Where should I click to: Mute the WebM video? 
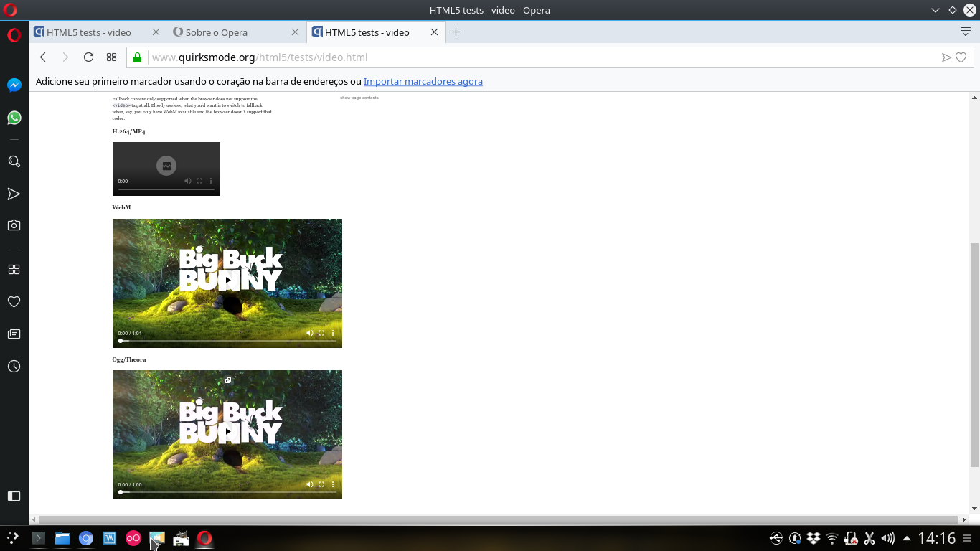(310, 333)
